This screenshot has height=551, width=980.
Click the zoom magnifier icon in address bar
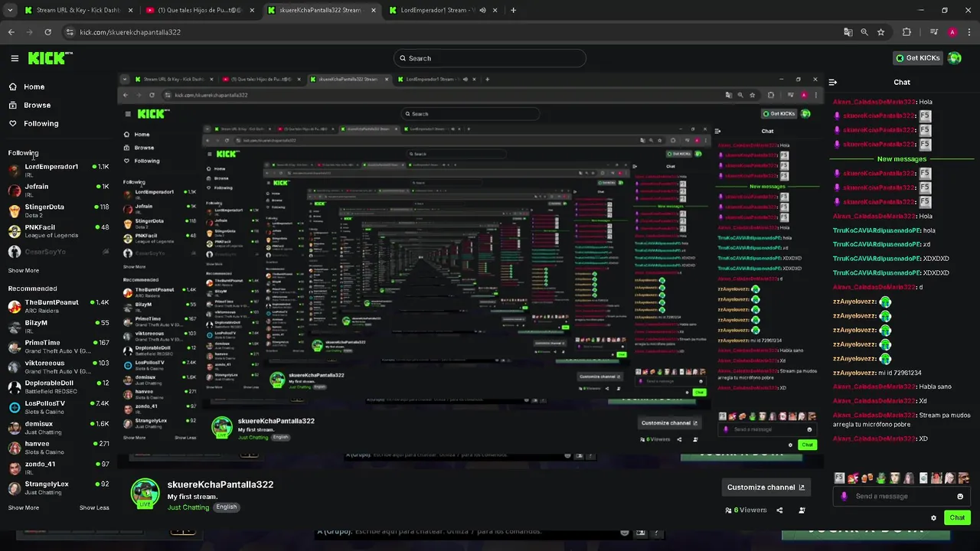[x=864, y=32]
